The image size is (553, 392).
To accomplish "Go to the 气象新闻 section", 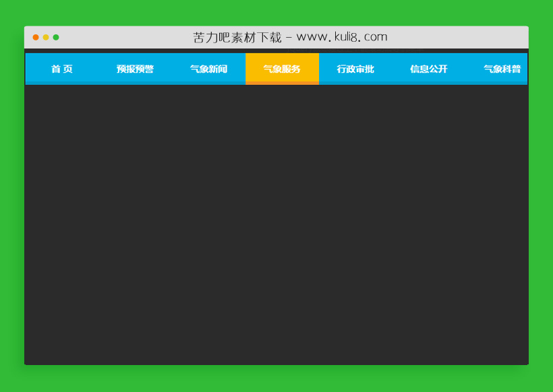I will (x=208, y=69).
